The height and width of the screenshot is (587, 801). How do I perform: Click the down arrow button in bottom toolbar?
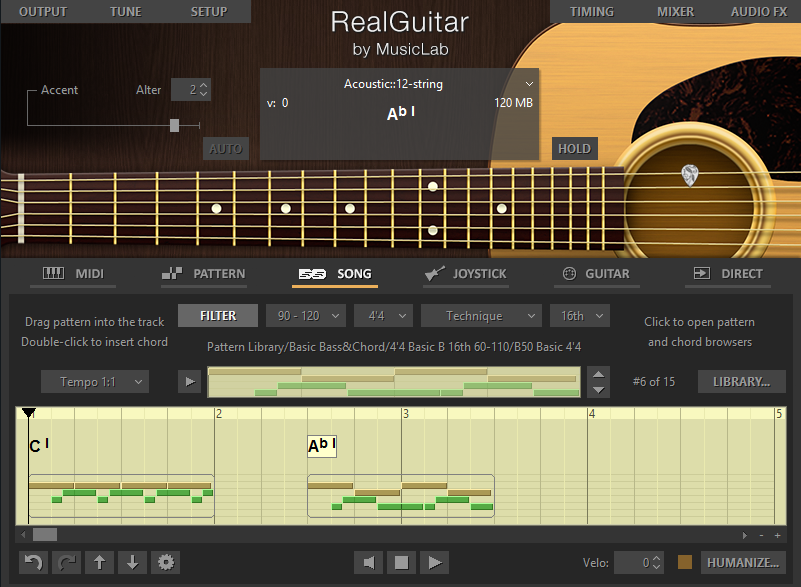click(132, 562)
